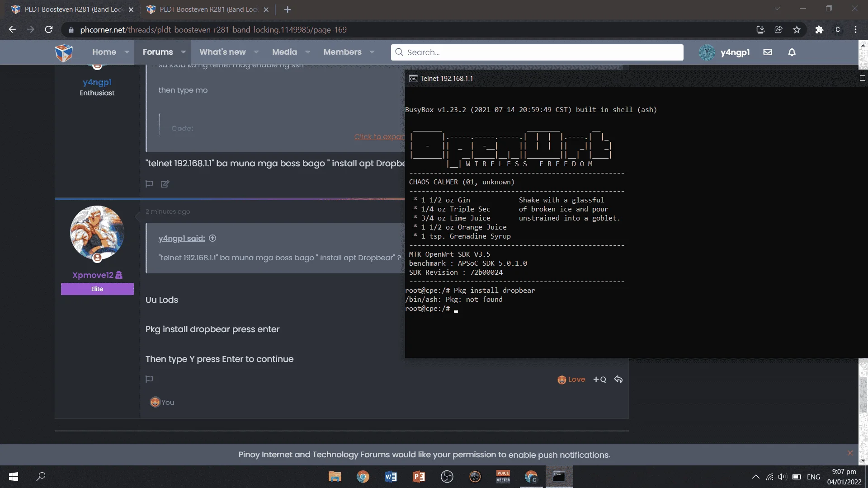Bookmark this page with the star icon
This screenshot has width=868, height=488.
(x=797, y=30)
